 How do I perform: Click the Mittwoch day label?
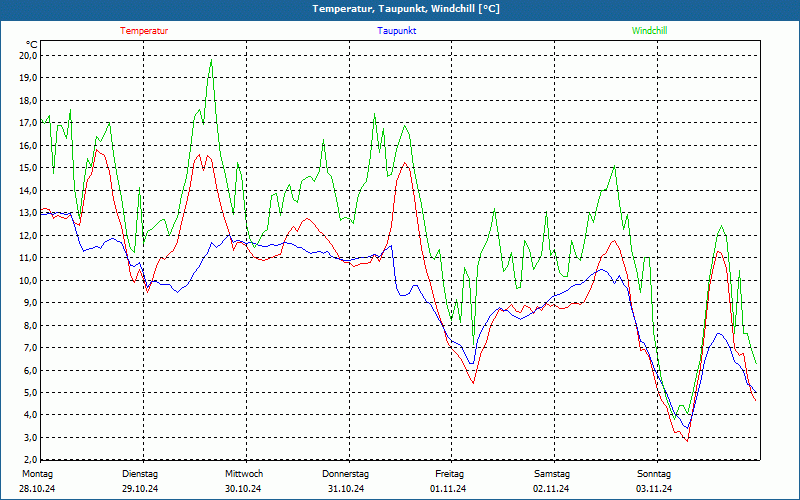244,474
